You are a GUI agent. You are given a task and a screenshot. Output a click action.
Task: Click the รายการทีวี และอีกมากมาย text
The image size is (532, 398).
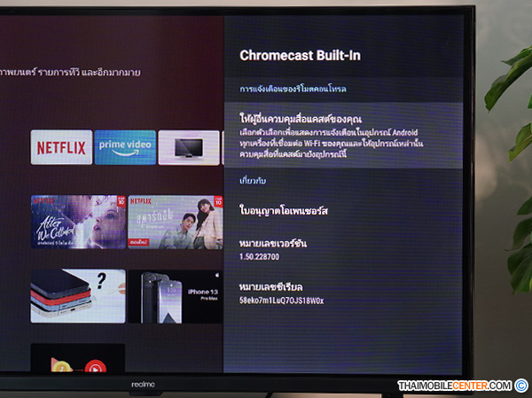[89, 73]
